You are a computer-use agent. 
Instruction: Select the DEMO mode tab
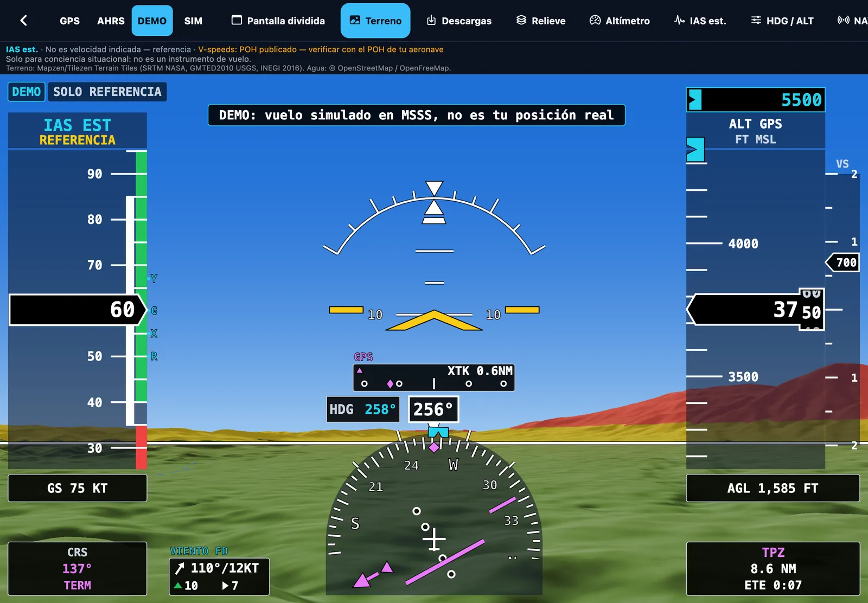click(152, 21)
